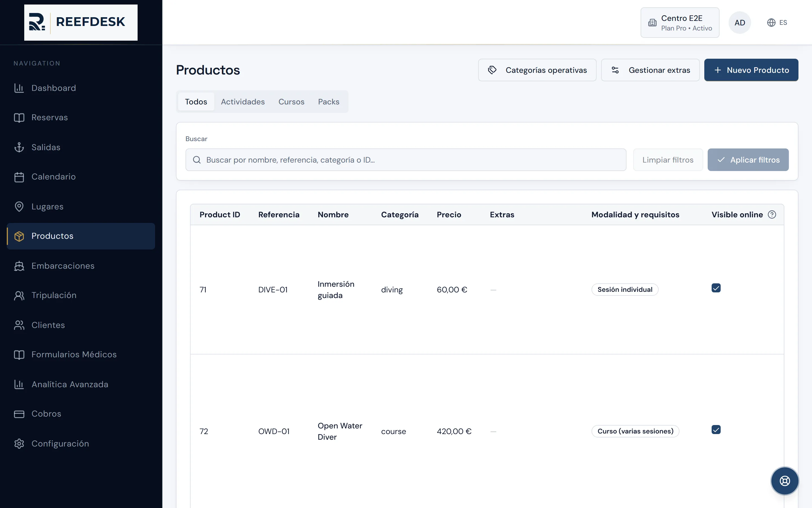This screenshot has height=508, width=812.
Task: Click Product ID 71
Action: coord(203,290)
